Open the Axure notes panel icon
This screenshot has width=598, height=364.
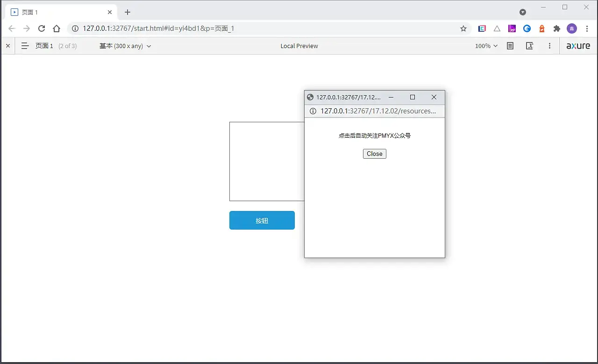(x=510, y=46)
